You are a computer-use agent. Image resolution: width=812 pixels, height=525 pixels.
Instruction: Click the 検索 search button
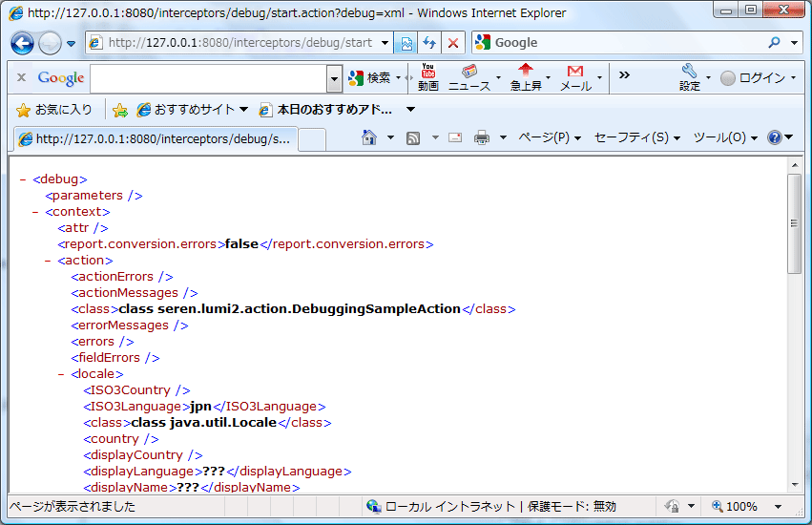[x=370, y=77]
